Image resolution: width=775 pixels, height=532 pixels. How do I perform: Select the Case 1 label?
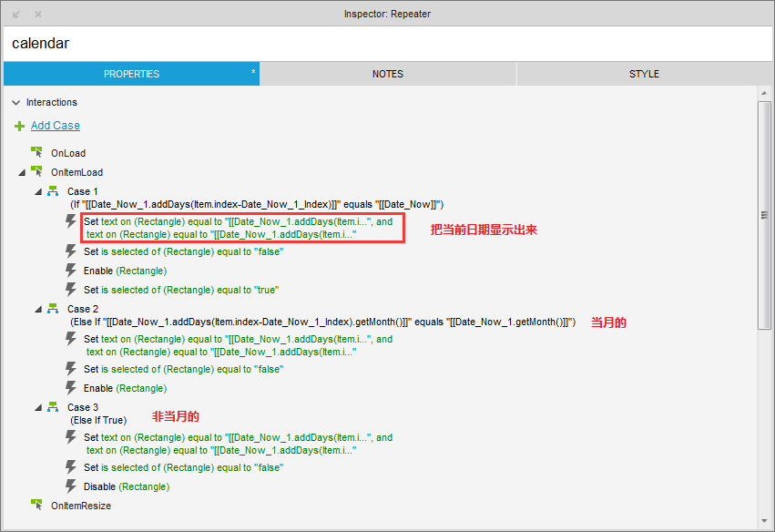pyautogui.click(x=83, y=192)
